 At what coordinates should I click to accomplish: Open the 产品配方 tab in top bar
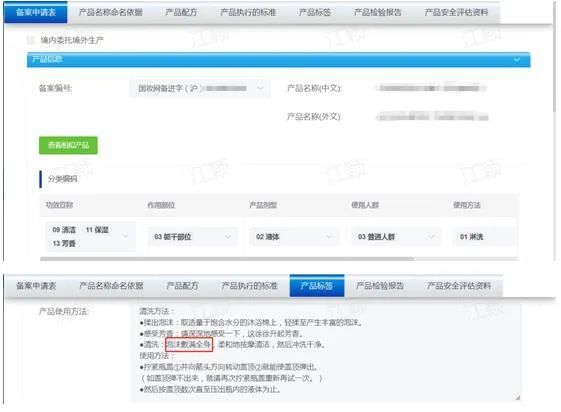coord(181,13)
